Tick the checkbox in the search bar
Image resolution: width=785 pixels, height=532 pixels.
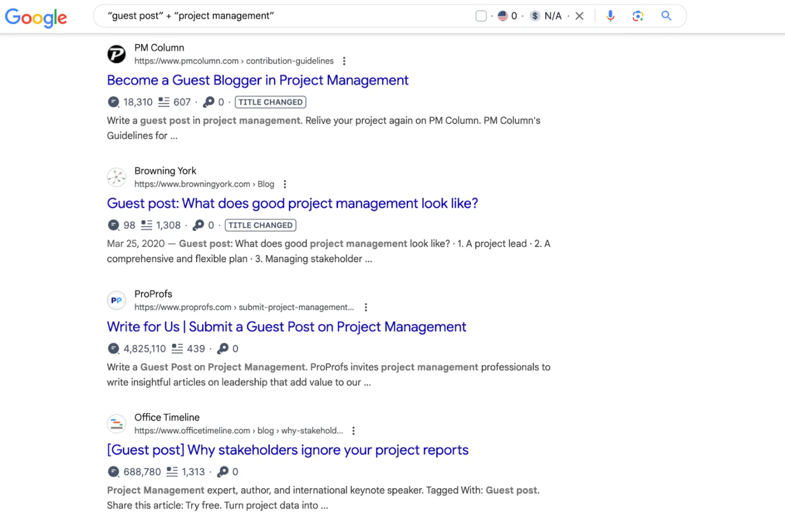481,16
